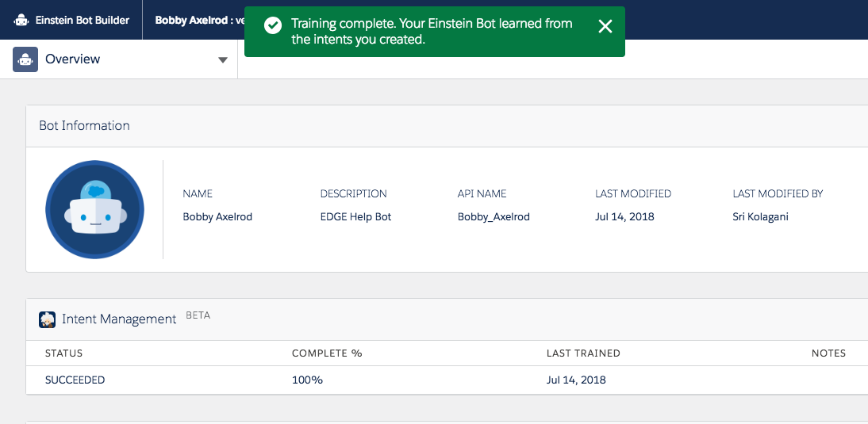Click the name value Bobby Axelrod
Image resolution: width=868 pixels, height=424 pixels.
217,216
